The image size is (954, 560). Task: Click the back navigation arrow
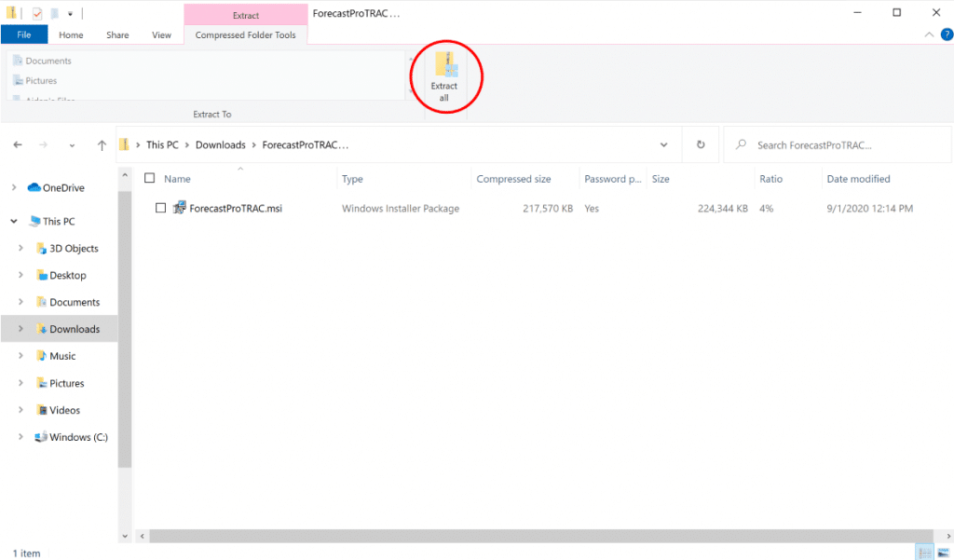[x=17, y=144]
